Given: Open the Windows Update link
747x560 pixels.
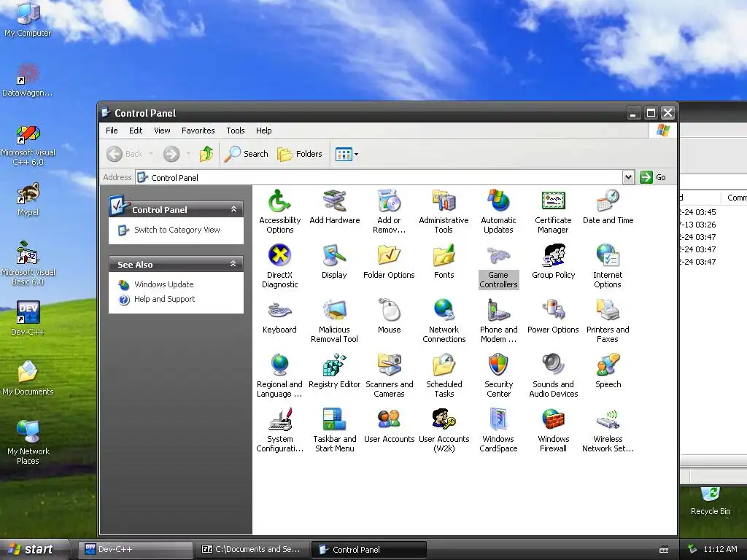Looking at the screenshot, I should (x=164, y=284).
